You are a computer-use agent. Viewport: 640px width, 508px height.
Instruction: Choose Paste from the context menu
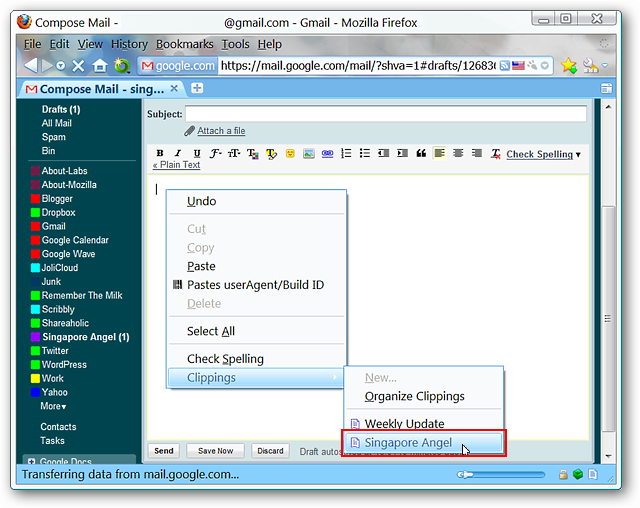256,266
